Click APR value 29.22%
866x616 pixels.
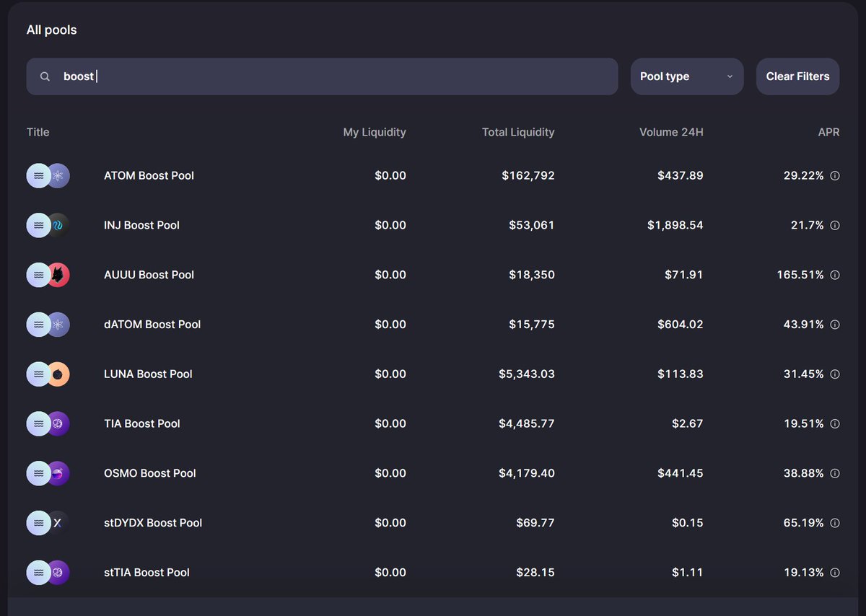tap(804, 175)
